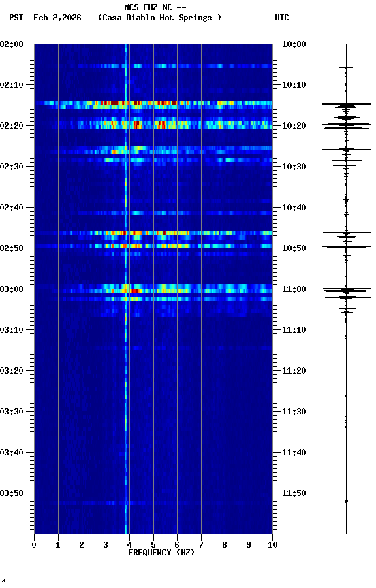This screenshot has height=588, width=376.
Task: Click the '02:00' PST time label
Action: [x=12, y=44]
